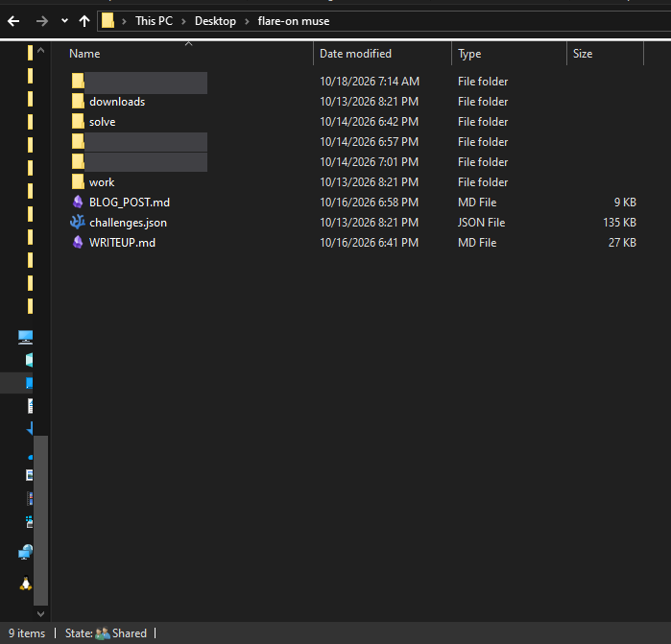Go back with the Back arrow

(x=13, y=21)
